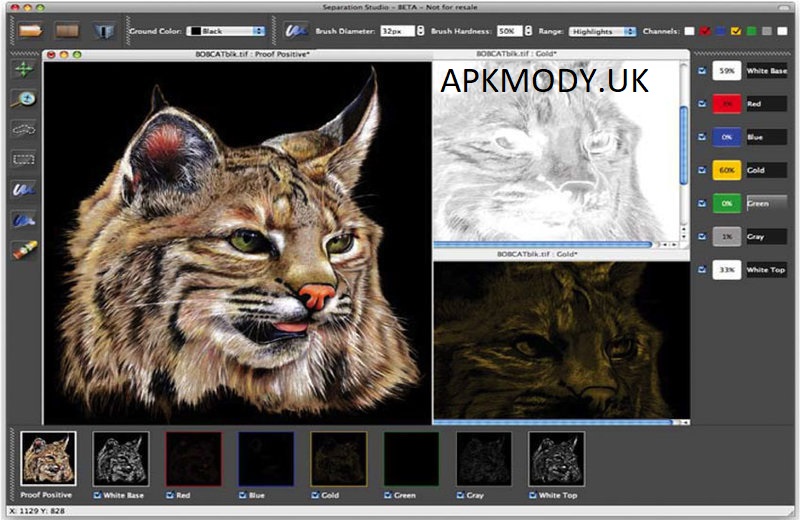The height and width of the screenshot is (520, 800).
Task: Select the light brush stroke tool in left sidebar
Action: pos(23,190)
